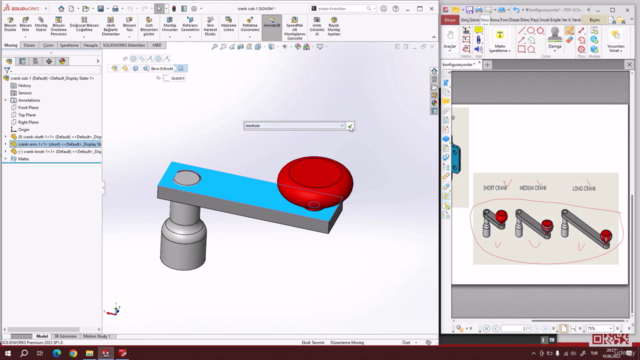Open the FeatureManager design tree tab
This screenshot has height=360, width=640.
click(9, 61)
